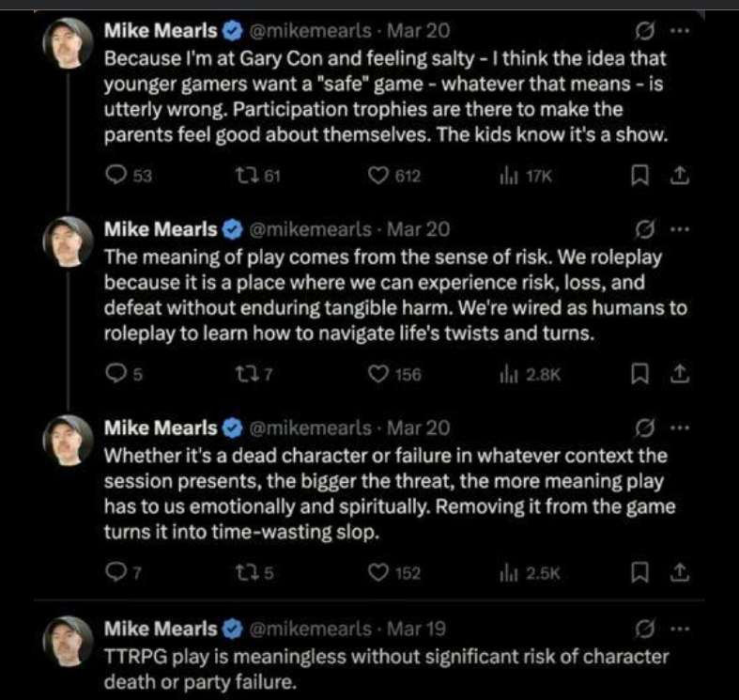Share the first Gary Con tweet
Viewport: 739px width, 700px height.
click(x=679, y=176)
